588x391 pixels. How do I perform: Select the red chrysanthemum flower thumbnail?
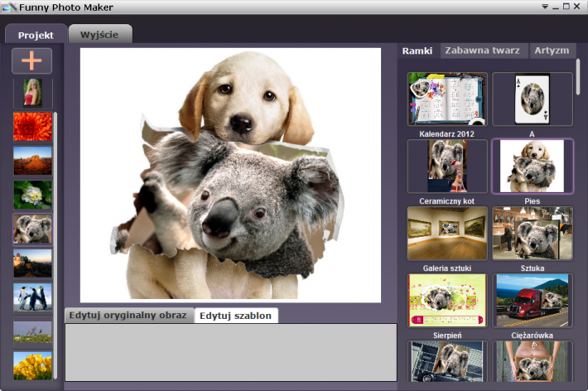click(x=32, y=128)
